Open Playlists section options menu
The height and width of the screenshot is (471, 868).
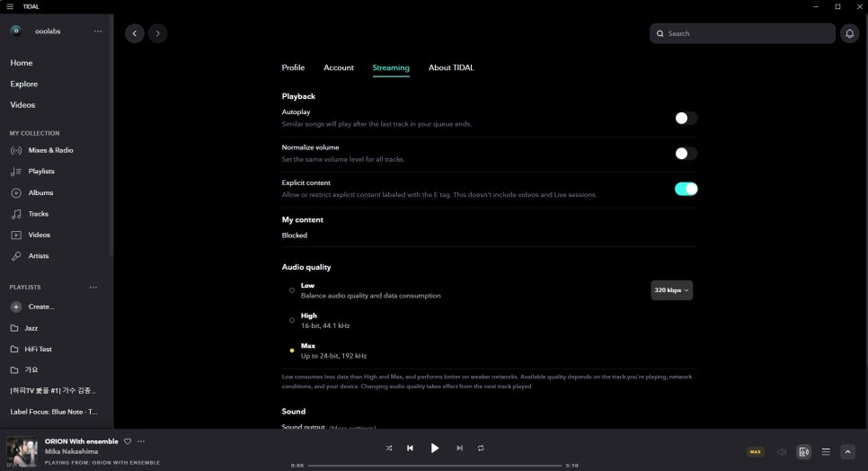[x=93, y=288]
